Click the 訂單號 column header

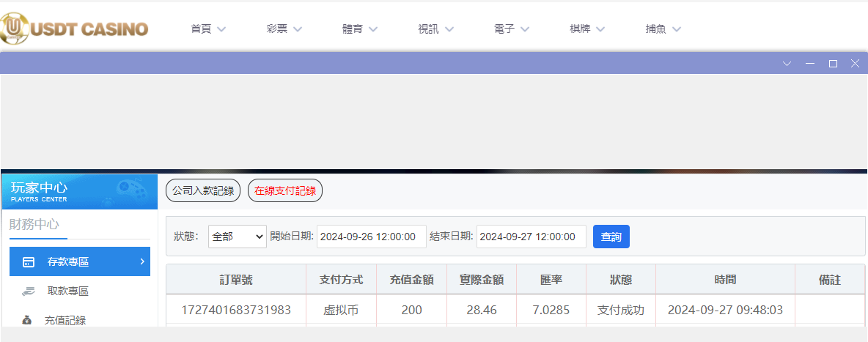(x=236, y=280)
